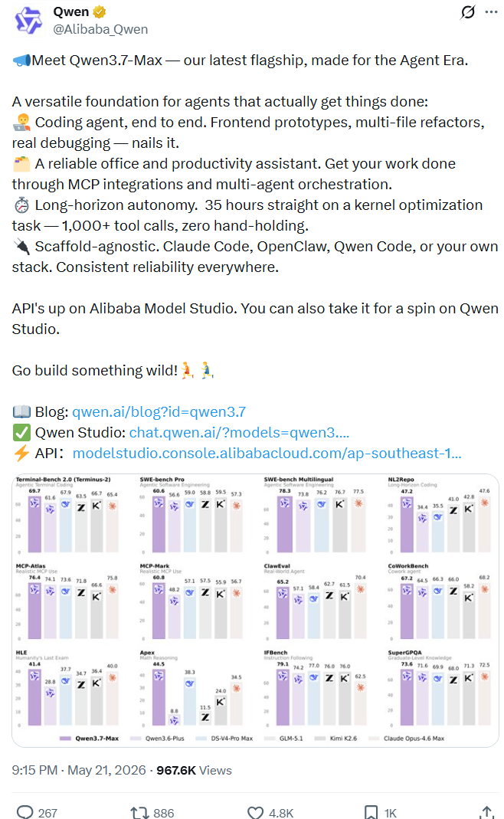Open the benchmark chart image
Screen dimensions: 504x819
pyautogui.click(x=255, y=610)
